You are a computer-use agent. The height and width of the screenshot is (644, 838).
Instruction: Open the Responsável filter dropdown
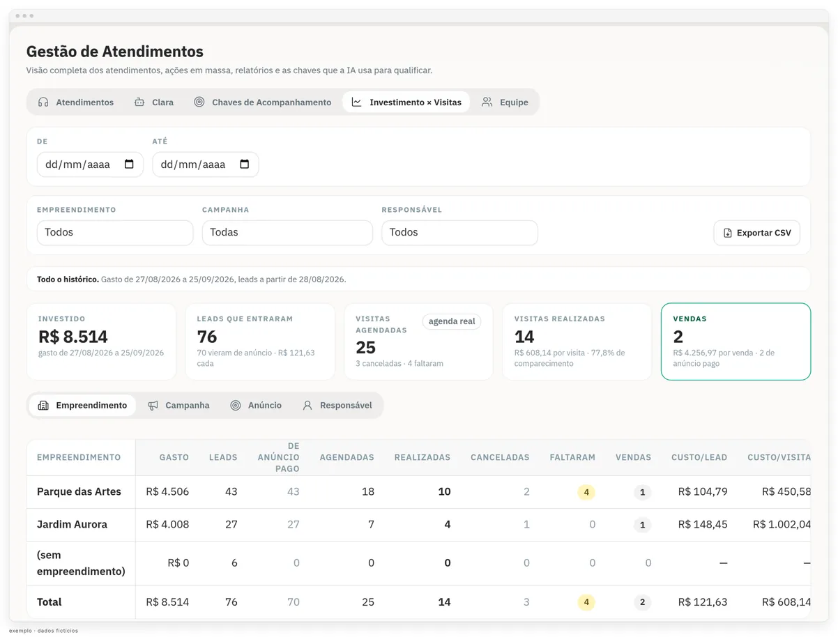point(459,233)
